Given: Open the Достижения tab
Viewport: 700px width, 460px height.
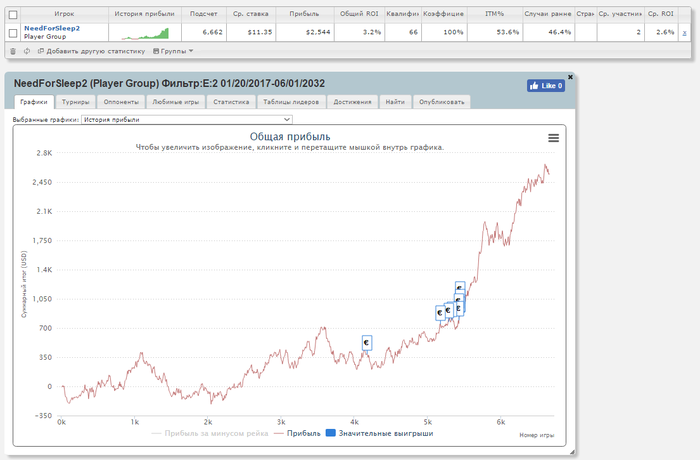Looking at the screenshot, I should [352, 102].
